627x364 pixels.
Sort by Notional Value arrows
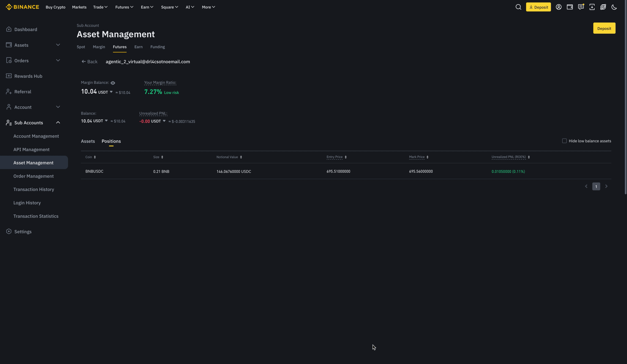241,157
